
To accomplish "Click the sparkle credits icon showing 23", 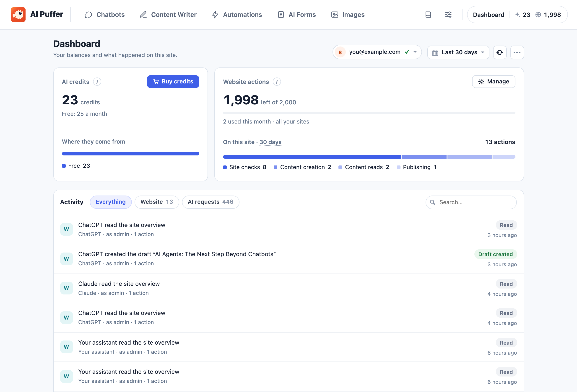I will click(517, 15).
